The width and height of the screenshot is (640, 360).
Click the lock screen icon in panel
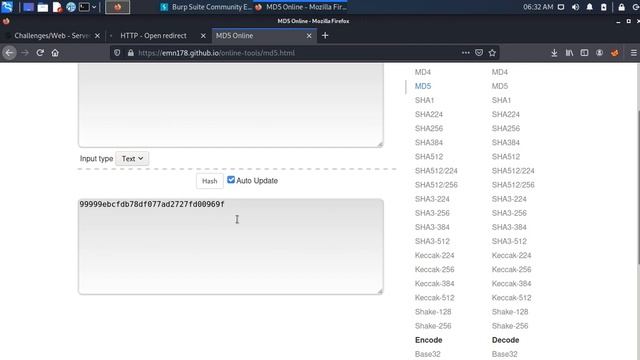pyautogui.click(x=621, y=7)
